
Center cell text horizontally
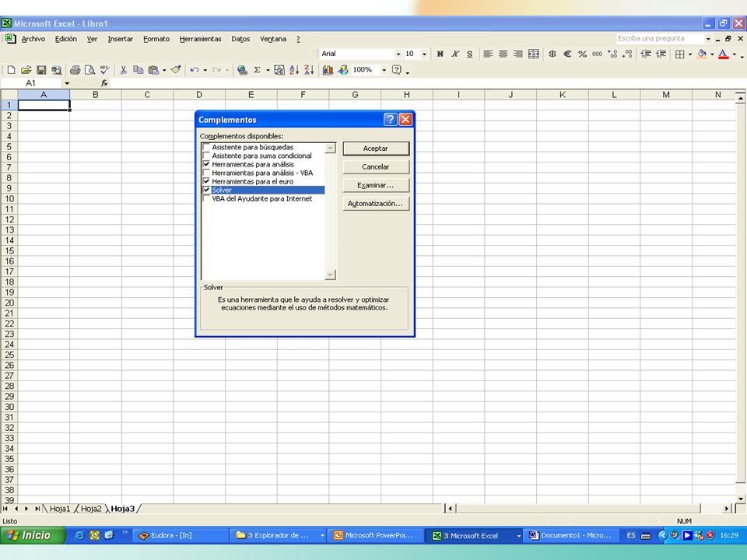point(503,54)
